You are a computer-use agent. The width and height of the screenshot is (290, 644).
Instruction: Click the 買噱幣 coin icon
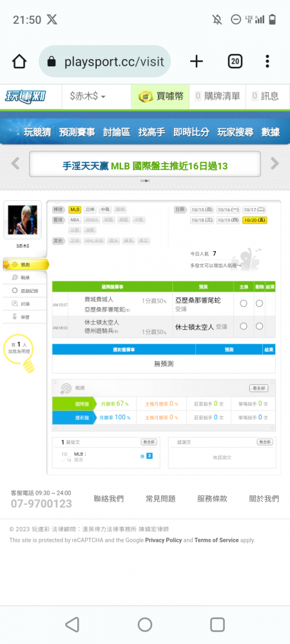tap(145, 97)
